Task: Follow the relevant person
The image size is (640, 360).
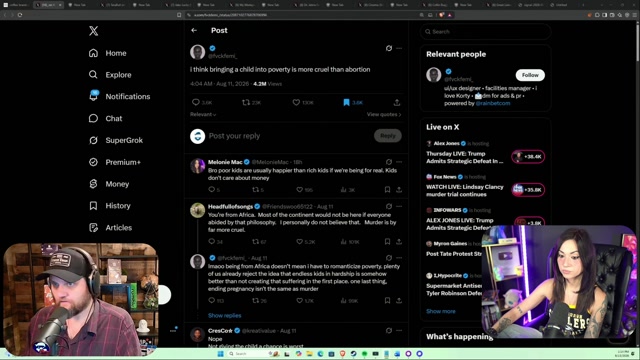Action: click(530, 75)
